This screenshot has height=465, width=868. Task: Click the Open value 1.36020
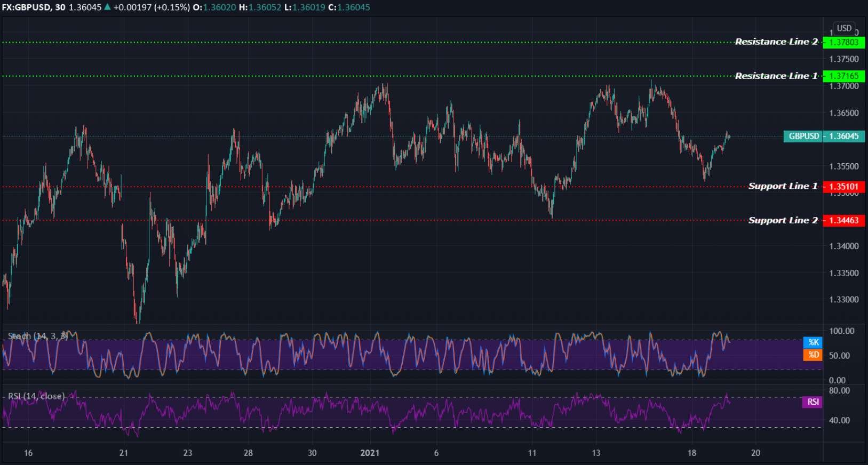tap(219, 7)
